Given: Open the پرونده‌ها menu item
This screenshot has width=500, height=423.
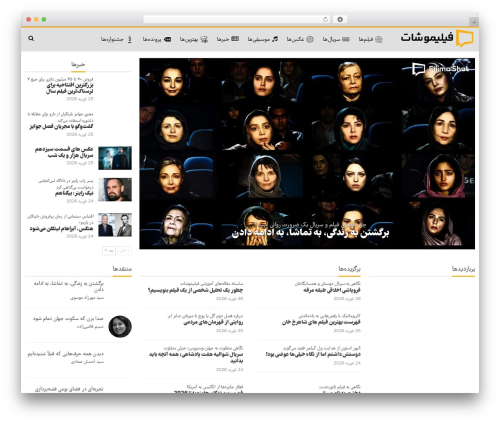Looking at the screenshot, I should pos(152,39).
